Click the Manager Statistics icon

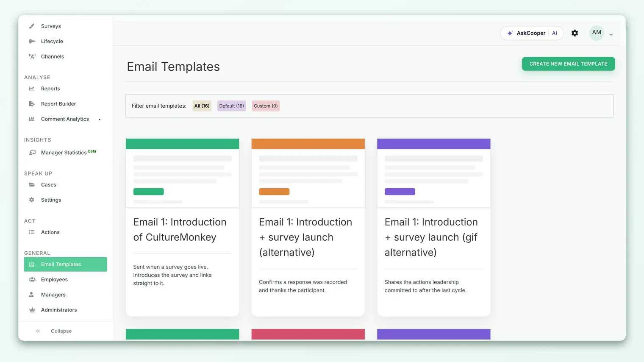32,153
